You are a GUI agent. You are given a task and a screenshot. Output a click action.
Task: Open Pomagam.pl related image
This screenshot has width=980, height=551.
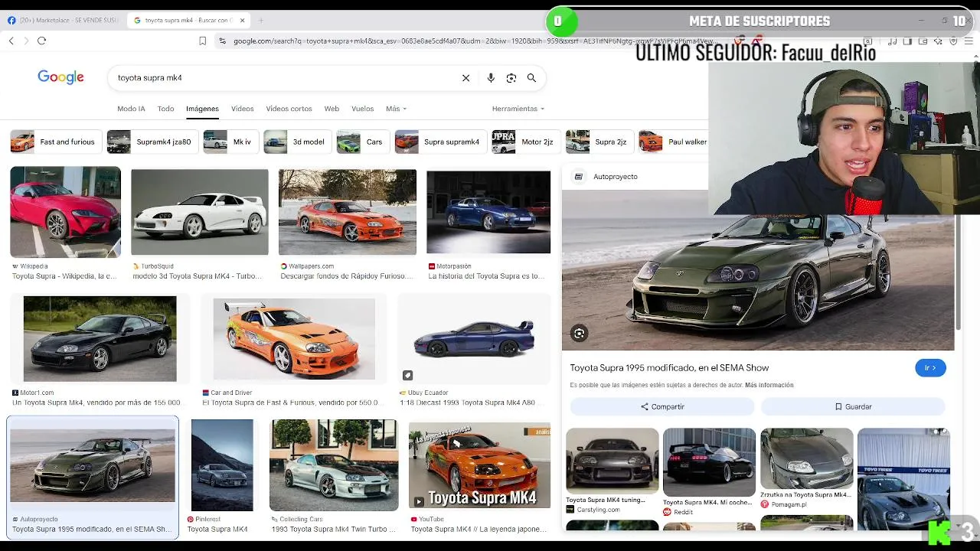point(806,458)
